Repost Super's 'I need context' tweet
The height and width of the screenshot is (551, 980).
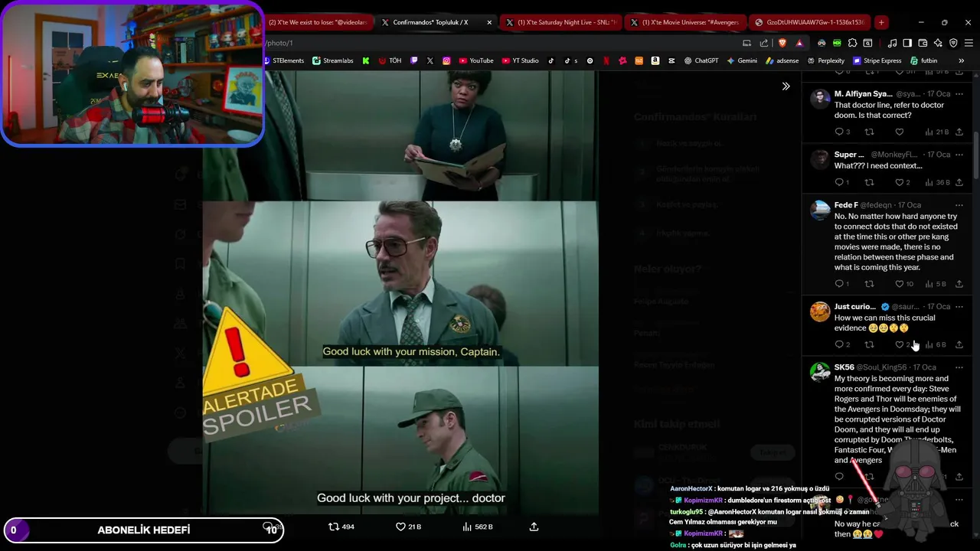point(869,182)
